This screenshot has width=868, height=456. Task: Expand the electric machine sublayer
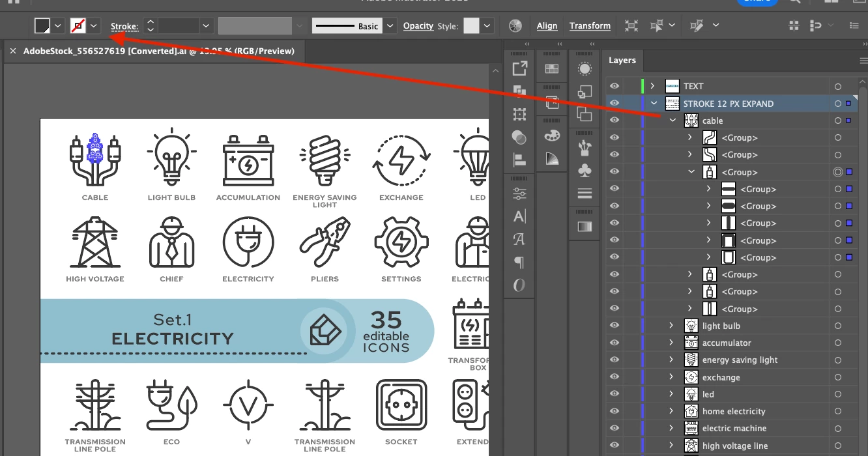(x=672, y=428)
